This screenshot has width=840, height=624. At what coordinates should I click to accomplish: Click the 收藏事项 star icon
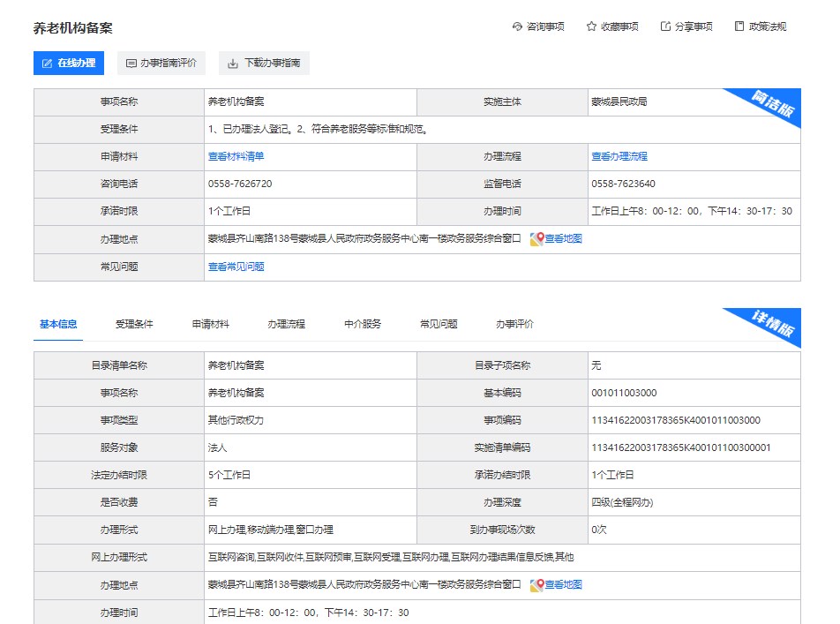coord(591,26)
